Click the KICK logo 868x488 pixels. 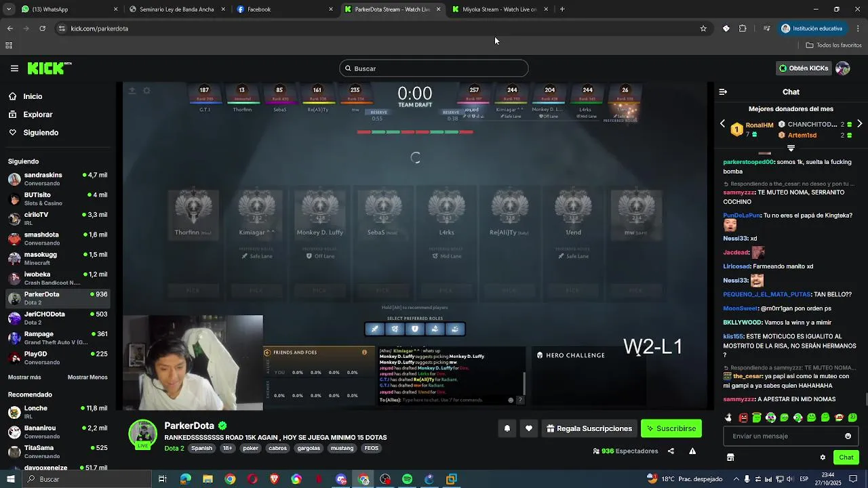tap(50, 68)
